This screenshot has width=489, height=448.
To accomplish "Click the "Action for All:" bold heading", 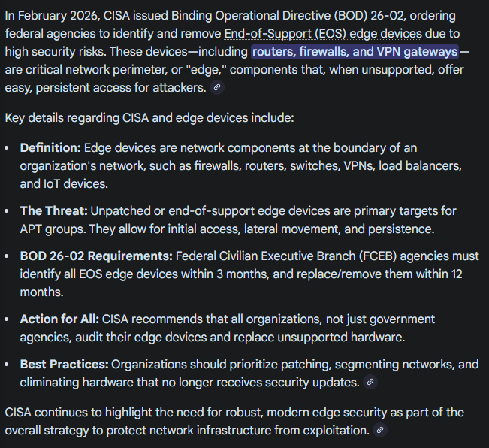I will (60, 319).
